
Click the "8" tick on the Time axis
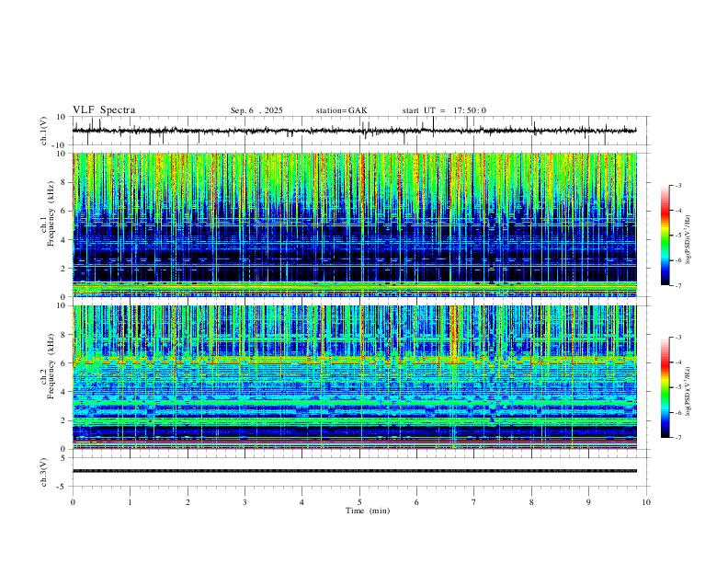pyautogui.click(x=531, y=502)
